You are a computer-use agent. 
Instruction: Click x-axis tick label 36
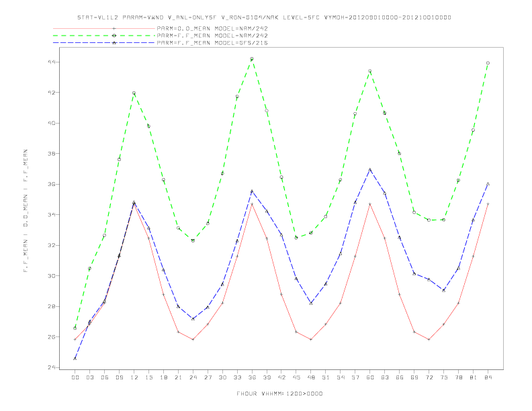pos(252,377)
